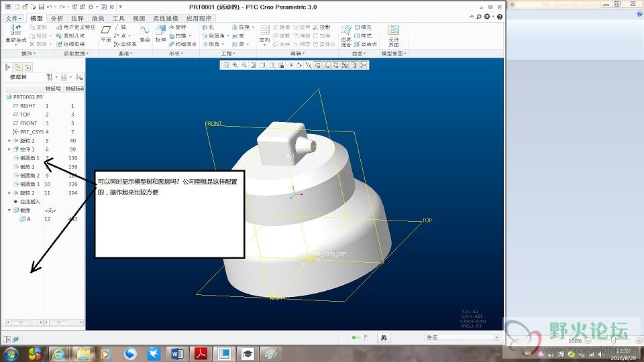
Task: Click the find binoculars icon in status bar
Action: 384,338
